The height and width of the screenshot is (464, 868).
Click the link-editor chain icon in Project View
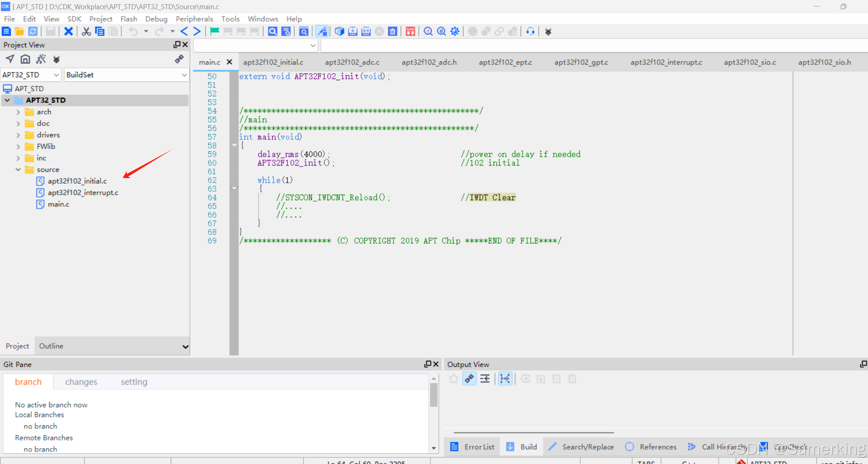click(179, 59)
